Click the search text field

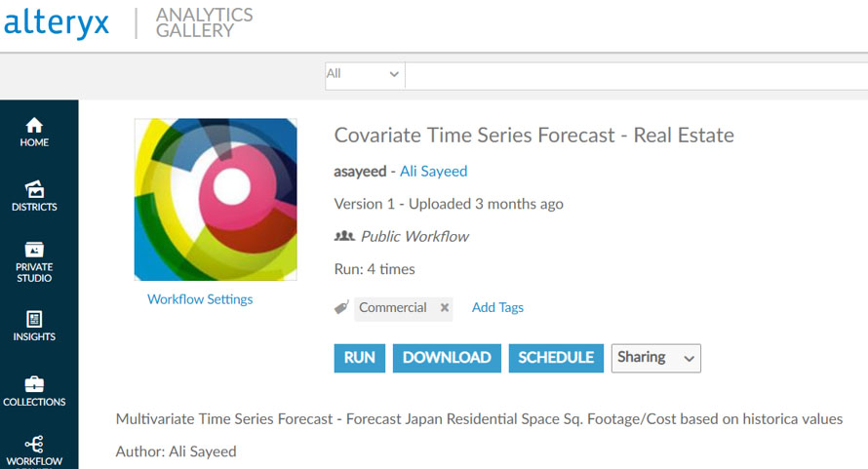pyautogui.click(x=637, y=75)
